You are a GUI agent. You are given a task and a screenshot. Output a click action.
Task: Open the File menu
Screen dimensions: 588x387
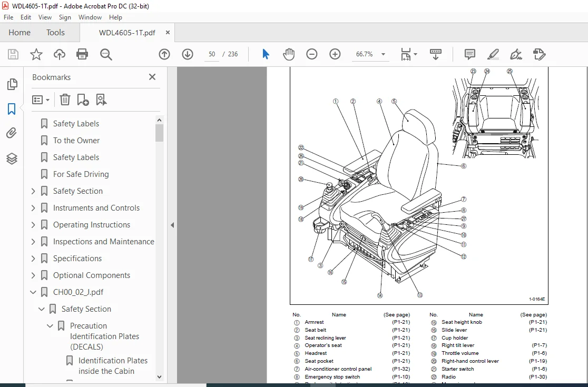[8, 17]
